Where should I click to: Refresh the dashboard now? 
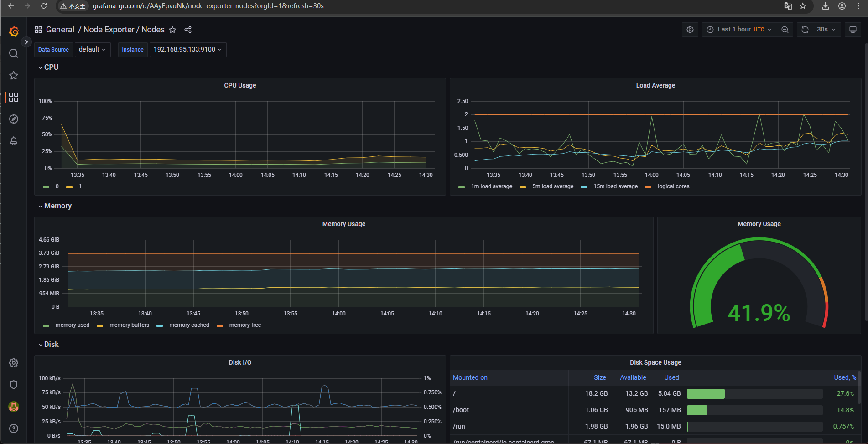tap(805, 30)
